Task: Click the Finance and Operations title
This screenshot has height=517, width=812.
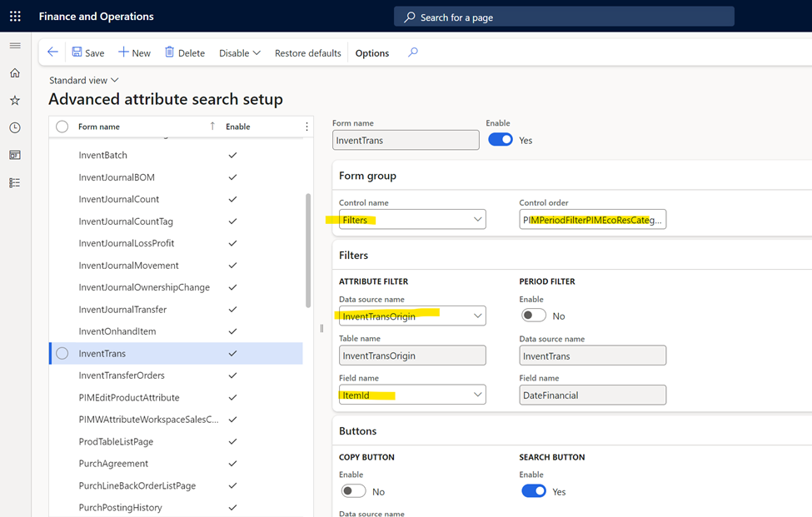Action: [x=96, y=17]
